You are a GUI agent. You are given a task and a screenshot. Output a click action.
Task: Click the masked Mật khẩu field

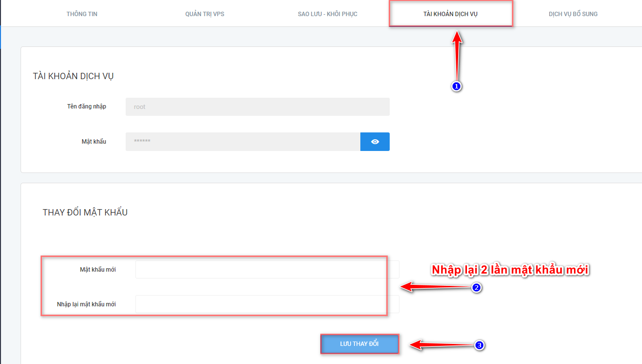click(x=243, y=142)
